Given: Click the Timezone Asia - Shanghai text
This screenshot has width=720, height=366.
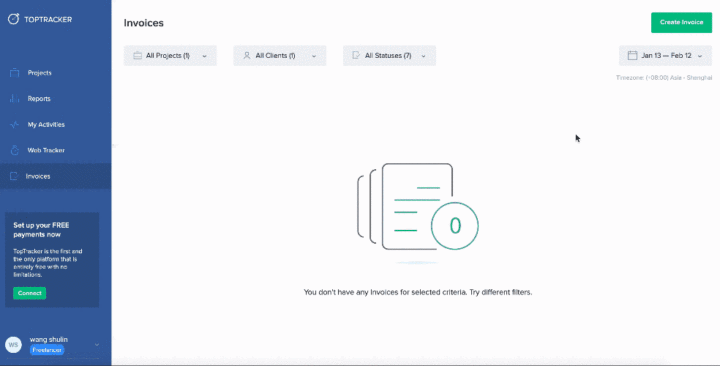Looking at the screenshot, I should [664, 78].
